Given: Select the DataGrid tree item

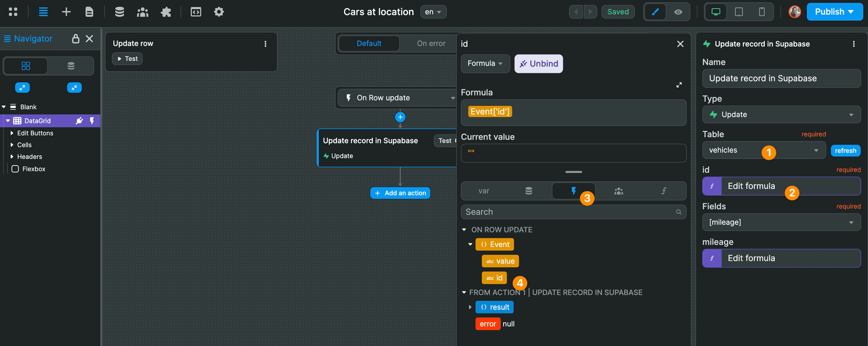Looking at the screenshot, I should pos(37,121).
